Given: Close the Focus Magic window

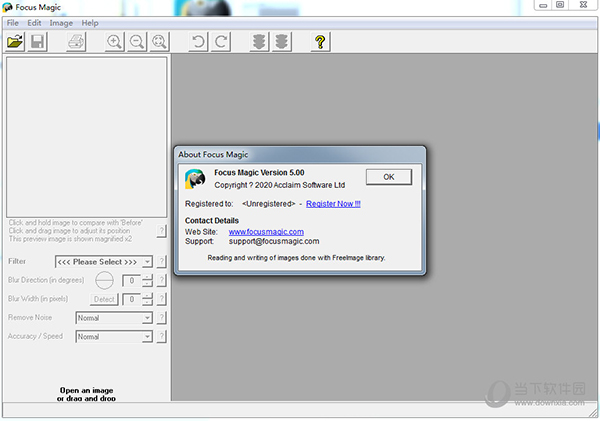Looking at the screenshot, I should [x=584, y=5].
